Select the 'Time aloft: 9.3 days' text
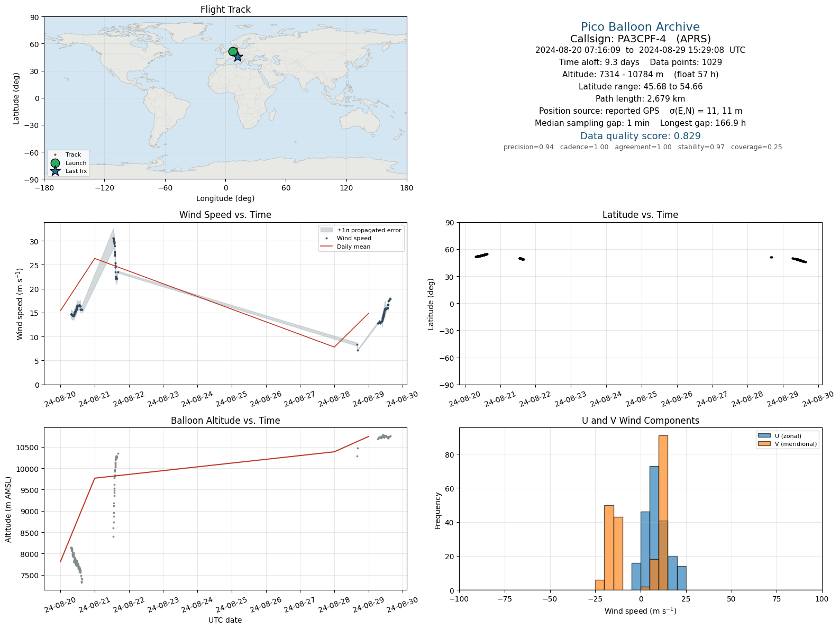This screenshot has height=629, width=840. (x=599, y=62)
